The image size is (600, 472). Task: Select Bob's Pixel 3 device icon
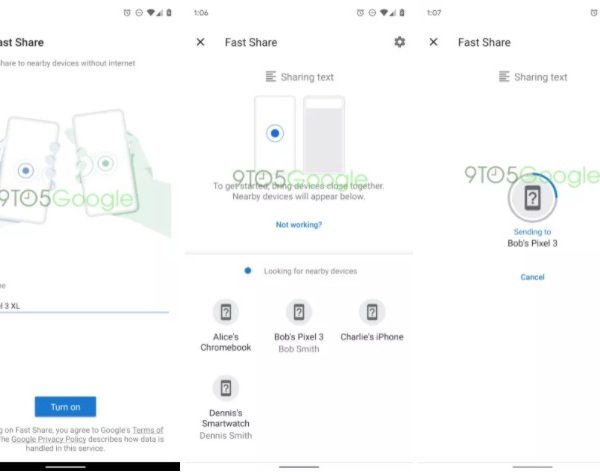pos(299,312)
